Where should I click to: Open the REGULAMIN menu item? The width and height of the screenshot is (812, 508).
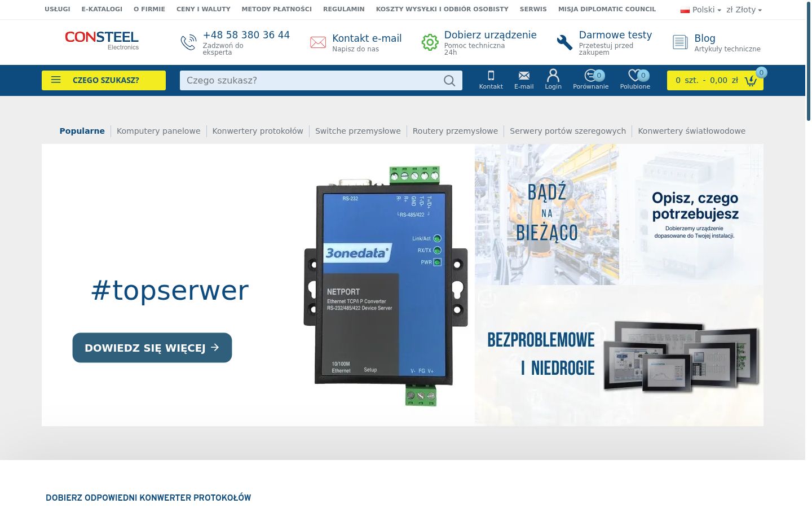(344, 9)
